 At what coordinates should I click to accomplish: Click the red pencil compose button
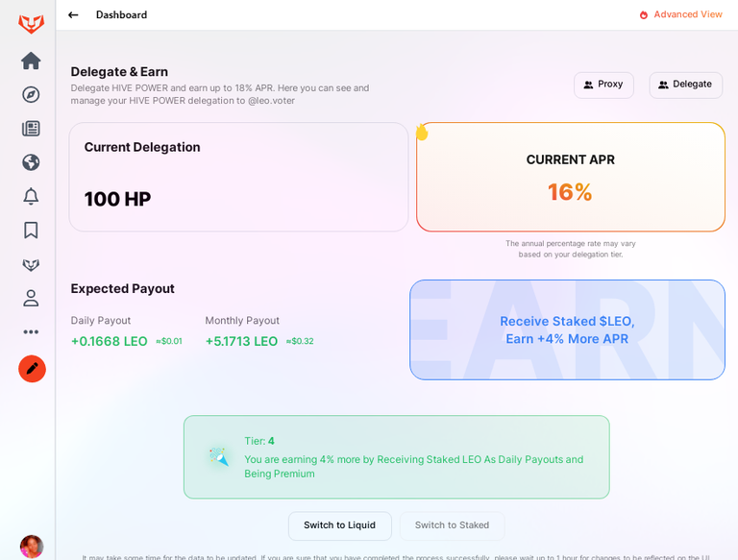tap(32, 369)
